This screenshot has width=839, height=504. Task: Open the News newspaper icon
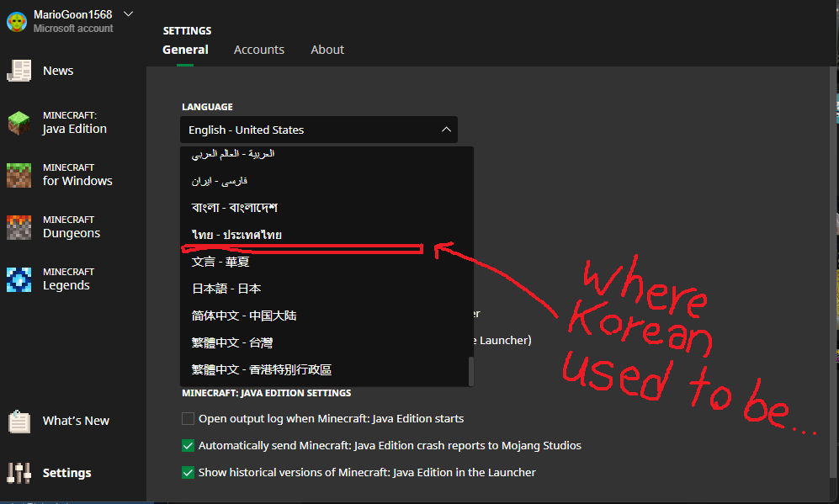pos(19,71)
